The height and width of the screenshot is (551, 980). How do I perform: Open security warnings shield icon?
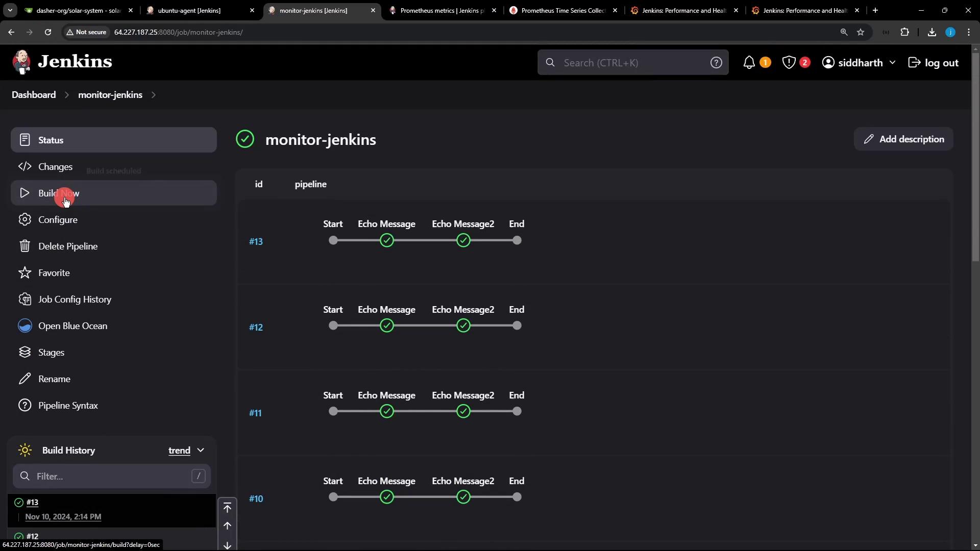(x=789, y=63)
